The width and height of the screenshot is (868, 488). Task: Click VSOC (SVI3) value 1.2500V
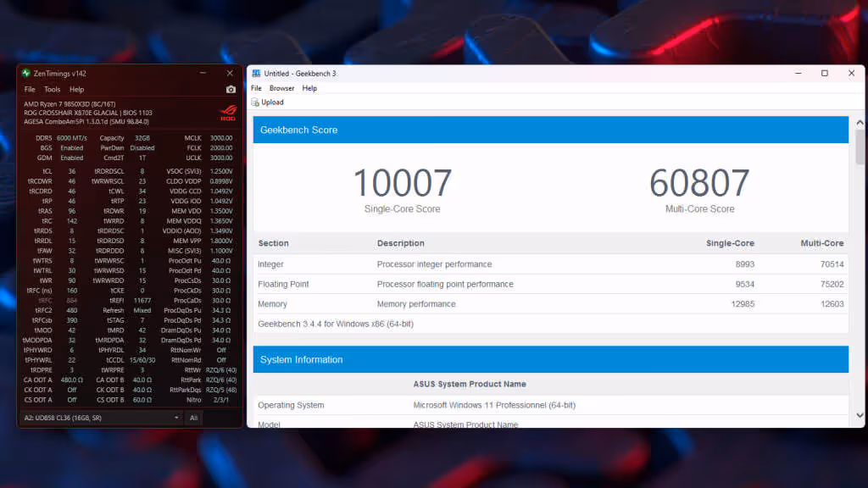pyautogui.click(x=221, y=171)
